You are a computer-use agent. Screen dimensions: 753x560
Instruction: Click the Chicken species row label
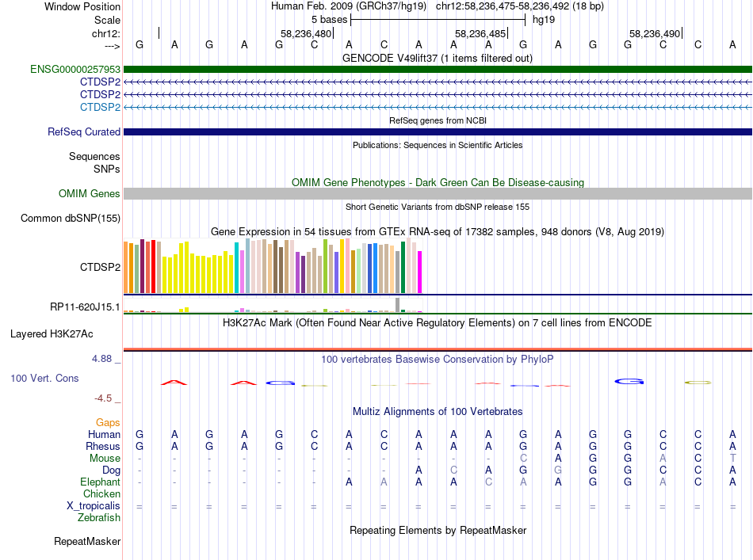(x=101, y=493)
